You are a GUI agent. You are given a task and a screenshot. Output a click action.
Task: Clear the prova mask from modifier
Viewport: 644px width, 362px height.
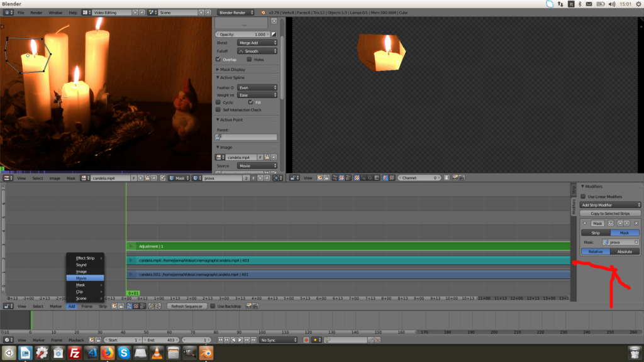tap(636, 242)
